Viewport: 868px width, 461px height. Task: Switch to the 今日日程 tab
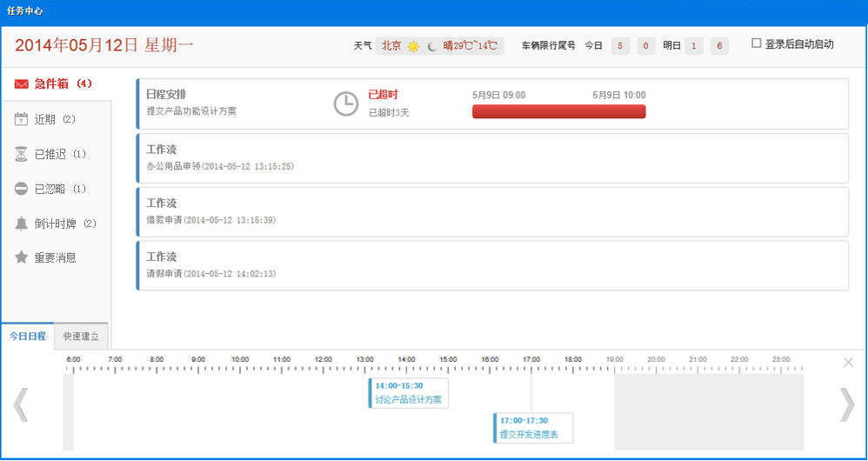pyautogui.click(x=27, y=336)
